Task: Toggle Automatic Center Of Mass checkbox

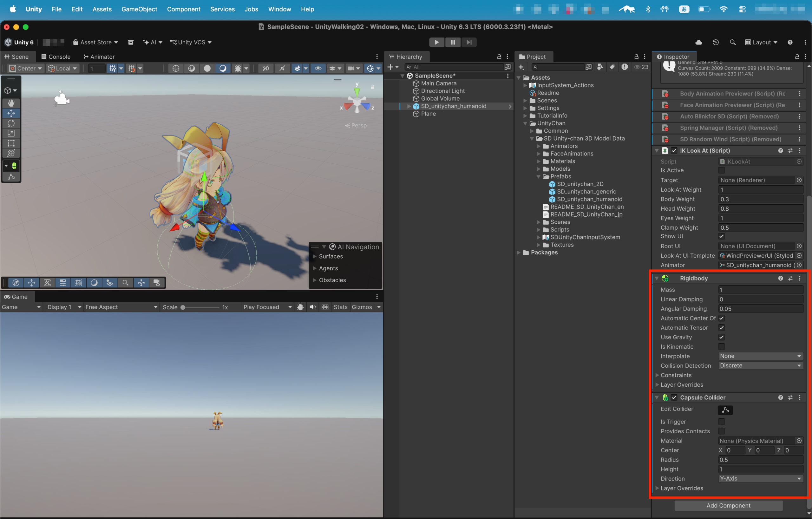Action: pyautogui.click(x=721, y=318)
